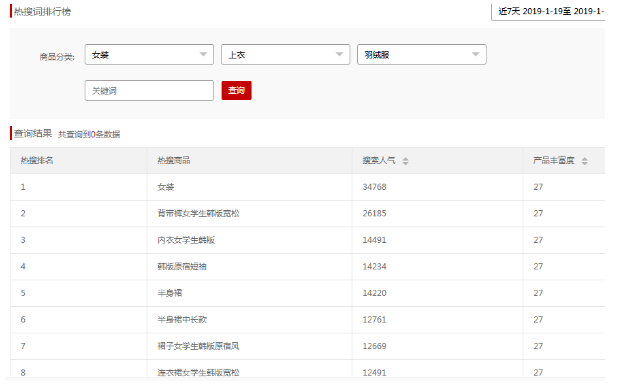Click search popularity value 26185
This screenshot has height=386, width=641.
tap(374, 213)
